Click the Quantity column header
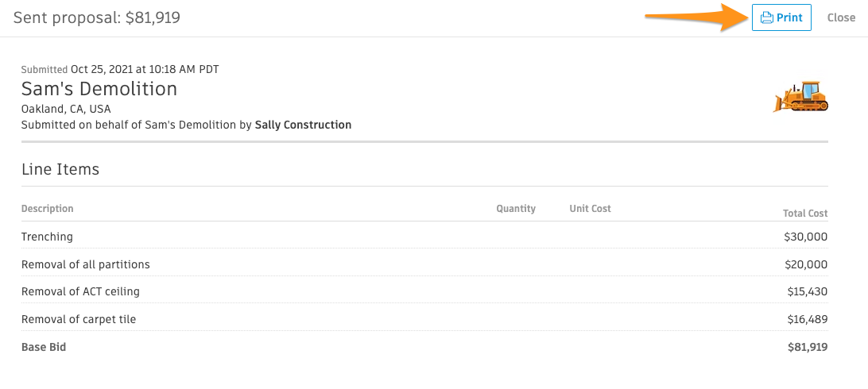The image size is (868, 389). coord(516,209)
